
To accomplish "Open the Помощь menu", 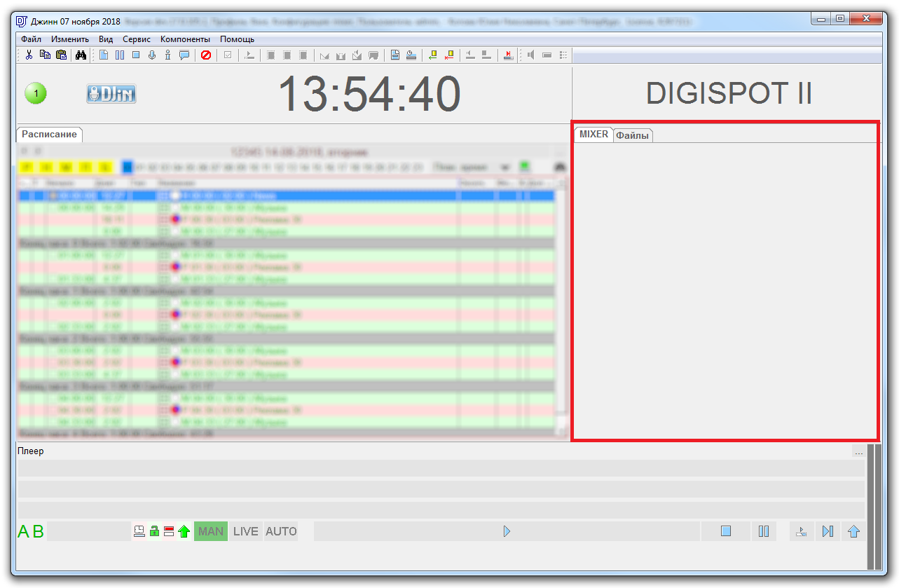I will [237, 39].
